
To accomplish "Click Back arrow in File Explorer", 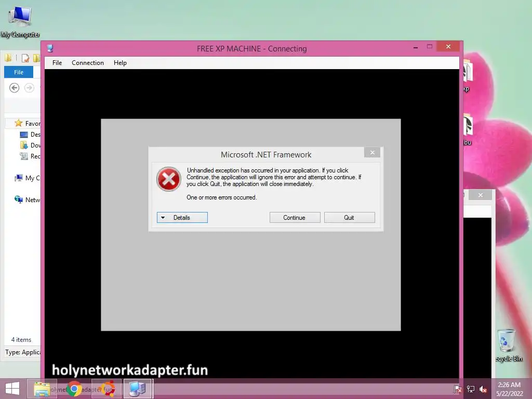I will 14,88.
